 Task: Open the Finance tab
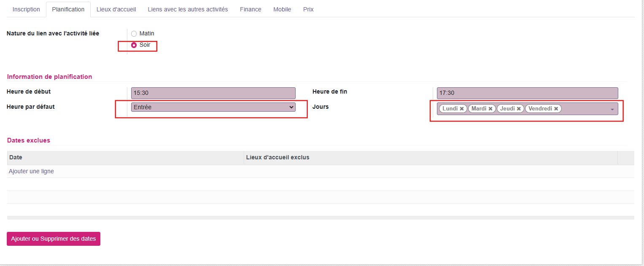point(251,9)
